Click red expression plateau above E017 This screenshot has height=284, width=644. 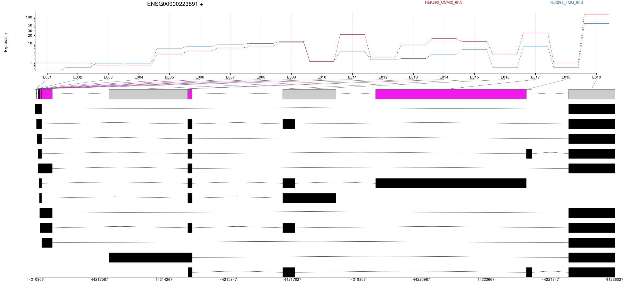point(535,33)
